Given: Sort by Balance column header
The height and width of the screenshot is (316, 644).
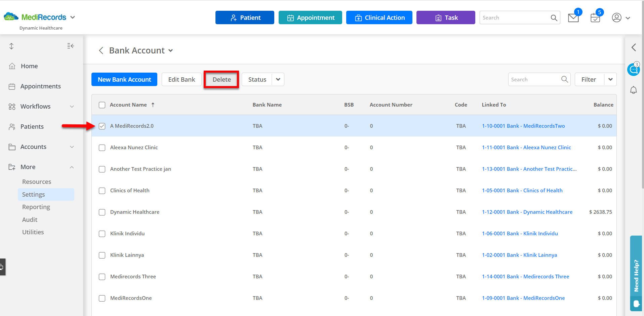Looking at the screenshot, I should [x=603, y=105].
